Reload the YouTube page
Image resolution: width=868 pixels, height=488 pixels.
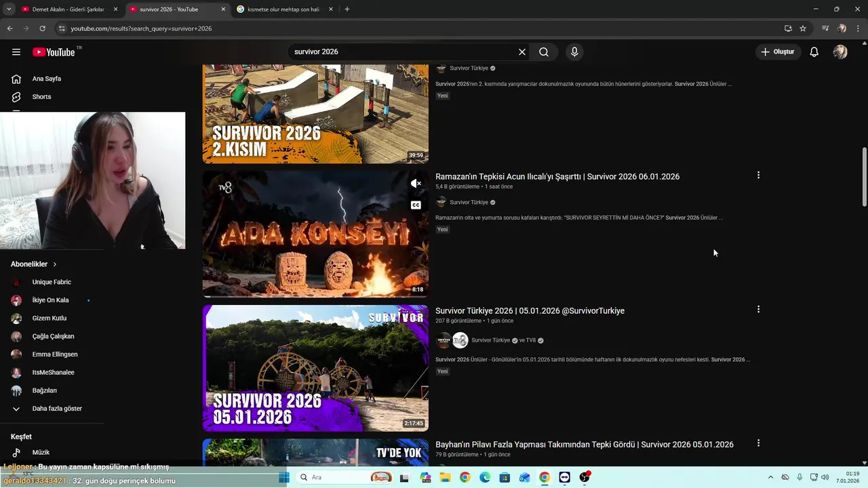pos(42,28)
